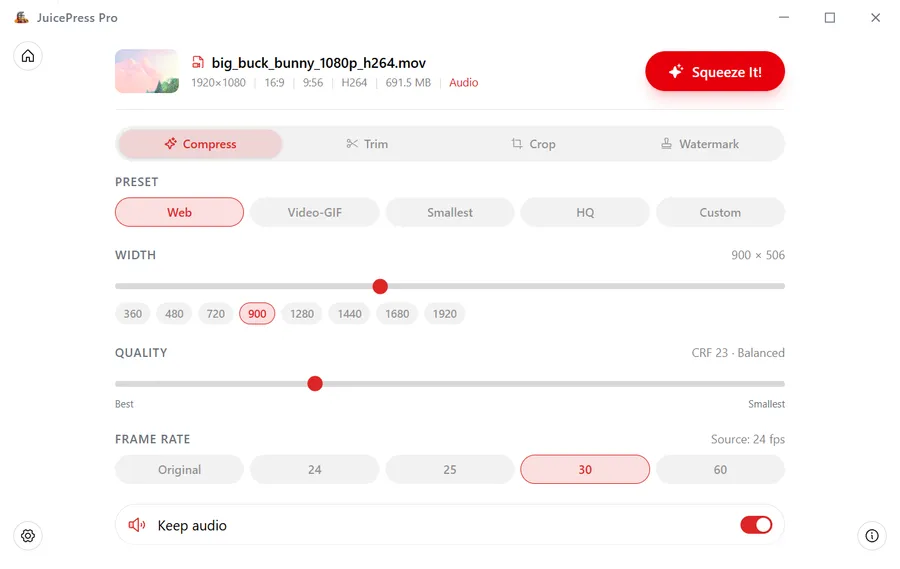This screenshot has height=569, width=900.
Task: Click the red video file icon
Action: click(198, 63)
